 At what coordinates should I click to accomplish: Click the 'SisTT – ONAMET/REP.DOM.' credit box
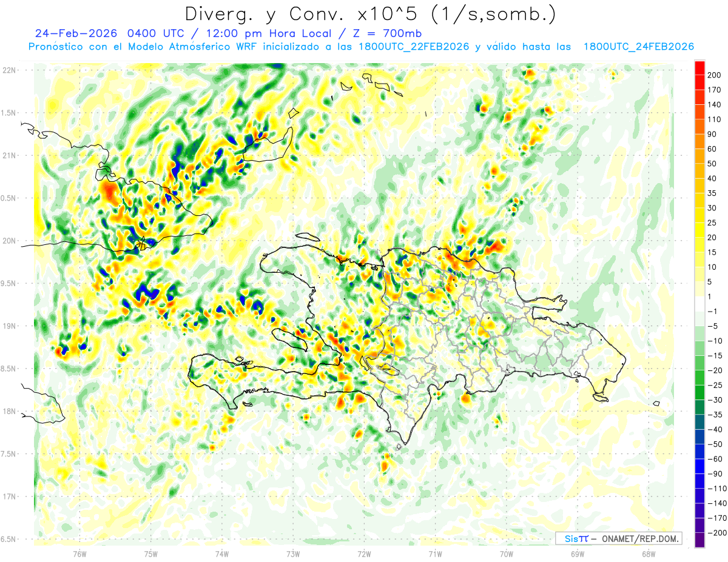tap(619, 538)
